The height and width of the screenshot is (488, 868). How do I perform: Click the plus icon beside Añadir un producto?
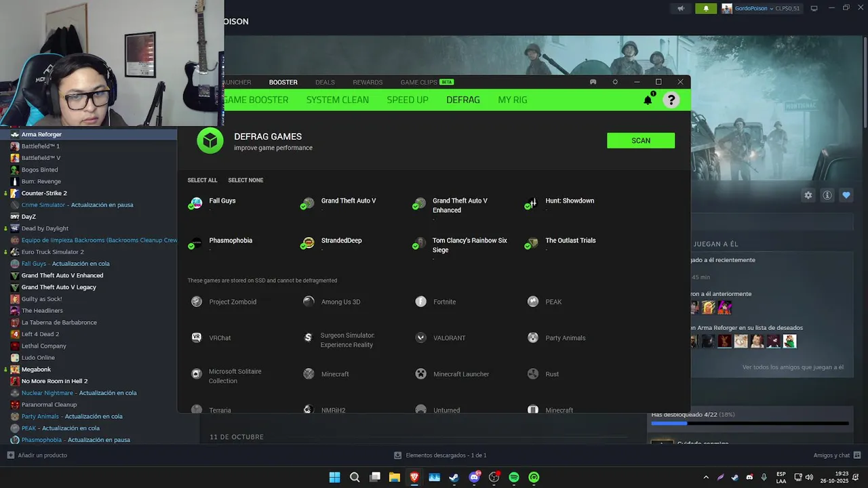[x=10, y=455]
